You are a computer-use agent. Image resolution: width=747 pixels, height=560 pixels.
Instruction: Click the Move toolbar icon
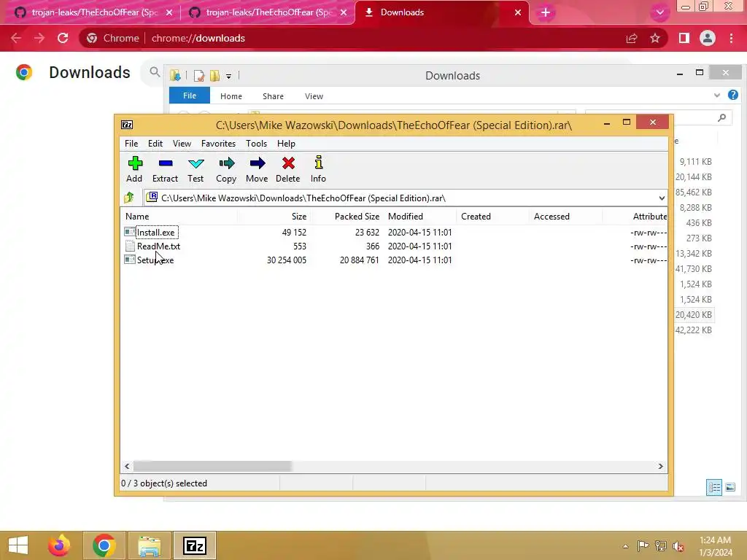(x=258, y=169)
